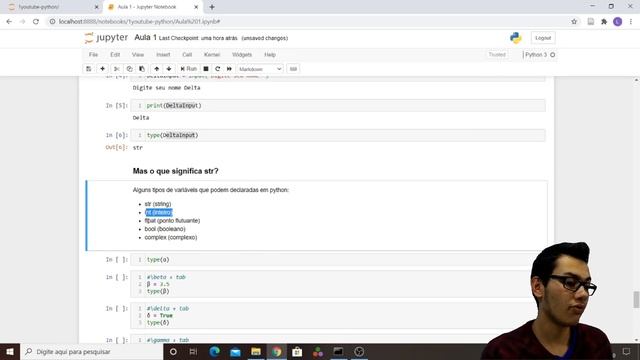Click the 'complex (complexo)' list item

171,237
